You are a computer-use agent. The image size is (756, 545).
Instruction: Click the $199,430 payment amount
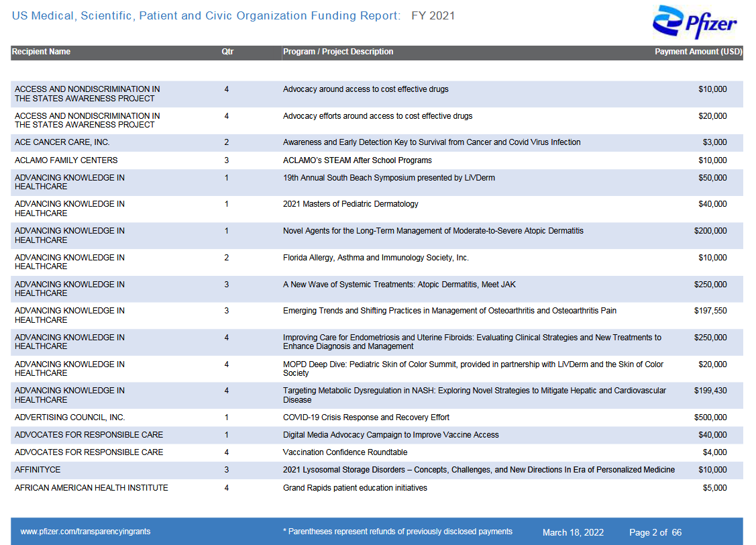pos(710,391)
